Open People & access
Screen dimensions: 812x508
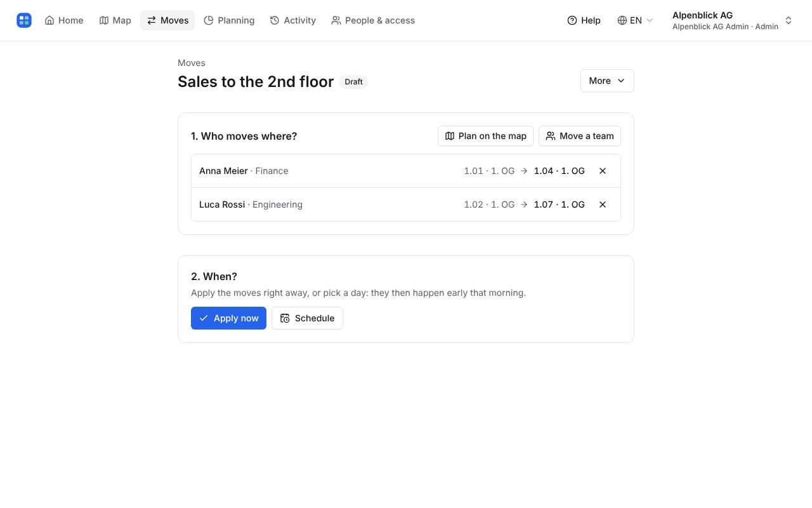[x=373, y=20]
